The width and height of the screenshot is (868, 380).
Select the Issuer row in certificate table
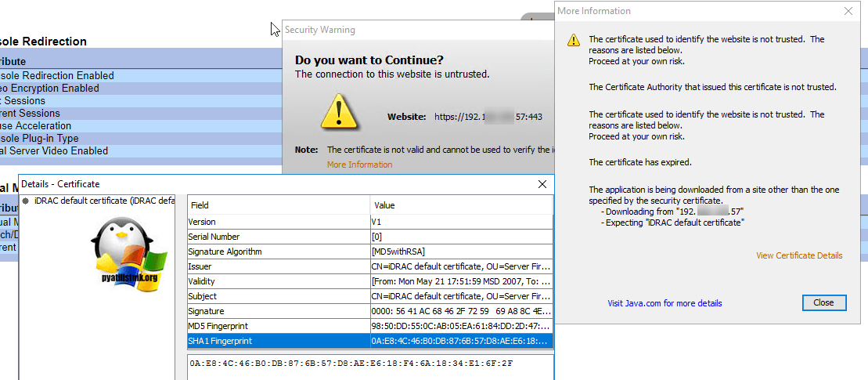278,266
